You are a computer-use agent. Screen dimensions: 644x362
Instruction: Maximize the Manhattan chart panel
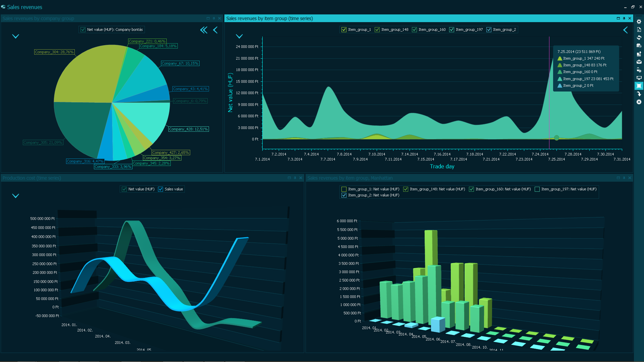618,178
